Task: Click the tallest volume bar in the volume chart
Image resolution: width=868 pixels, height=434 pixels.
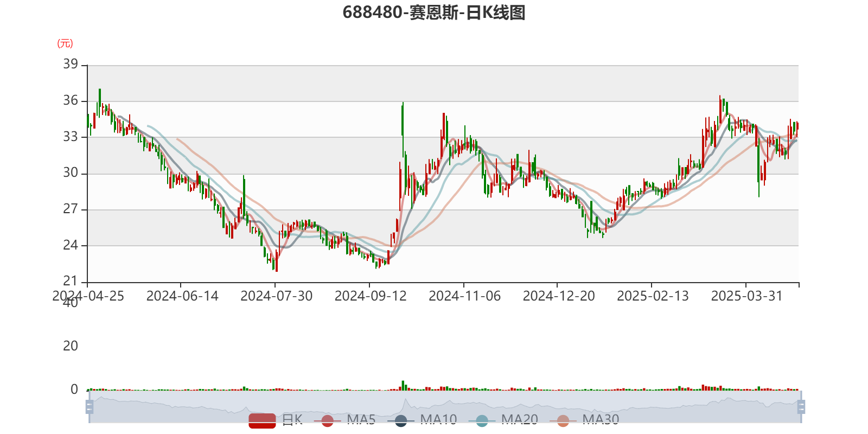Action: 403,385
